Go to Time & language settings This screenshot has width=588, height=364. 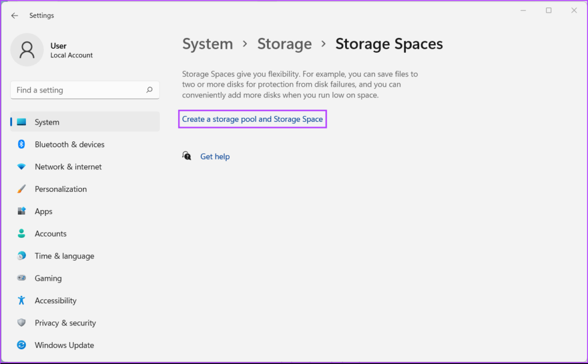[64, 257]
